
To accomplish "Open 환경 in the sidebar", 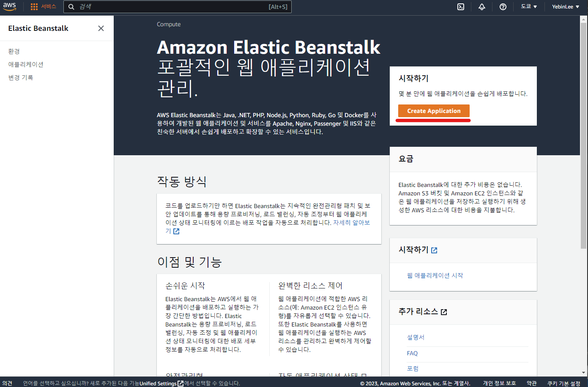I will tap(14, 51).
